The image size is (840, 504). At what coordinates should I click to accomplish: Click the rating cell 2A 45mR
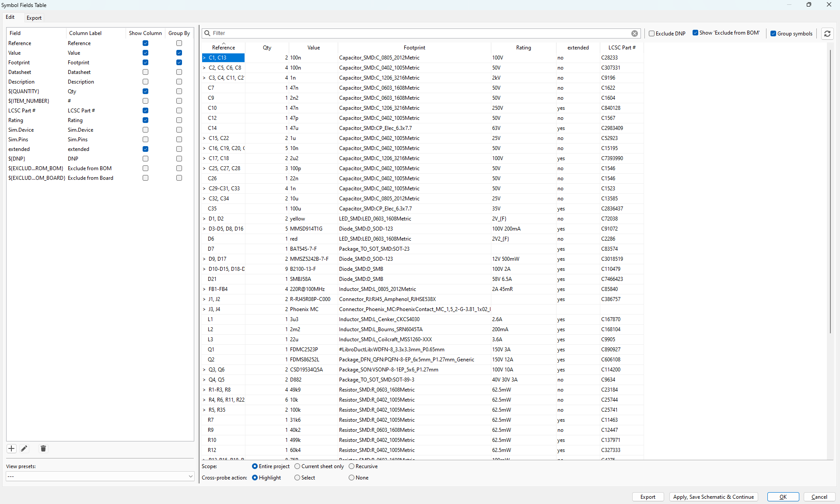[x=523, y=289]
